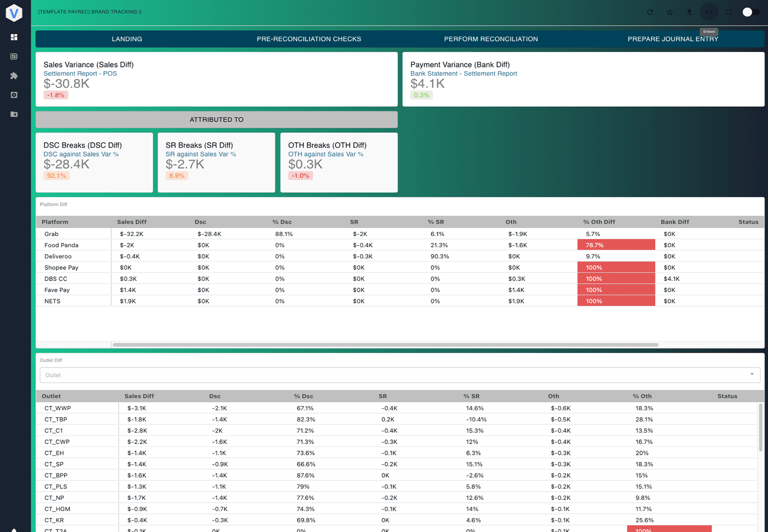Viewport: 768px width, 532px height.
Task: Open the puzzle-piece plugins icon
Action: tap(14, 76)
